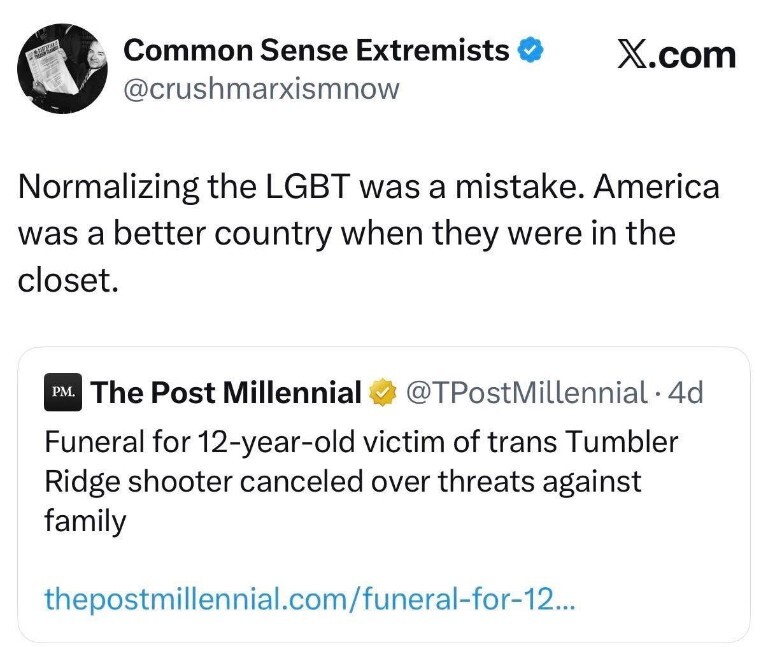The width and height of the screenshot is (768, 647).
Task: Open The Post Millennial account name
Action: point(227,393)
